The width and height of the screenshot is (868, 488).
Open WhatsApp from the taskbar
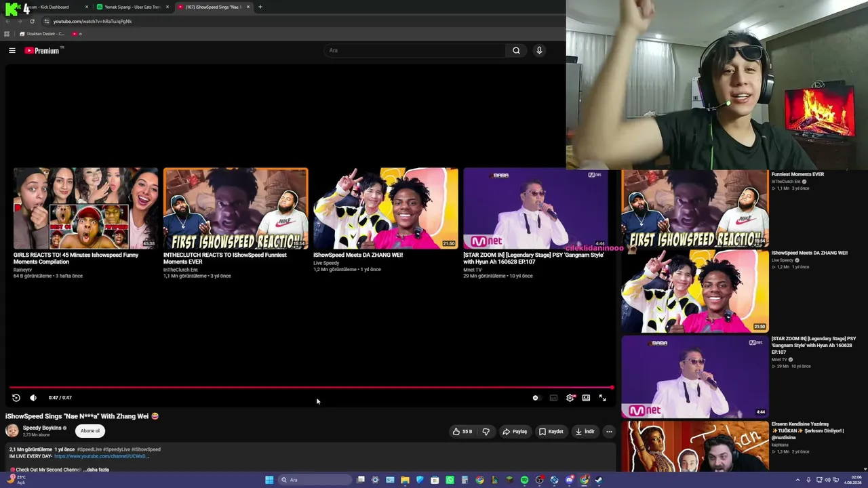tap(450, 480)
